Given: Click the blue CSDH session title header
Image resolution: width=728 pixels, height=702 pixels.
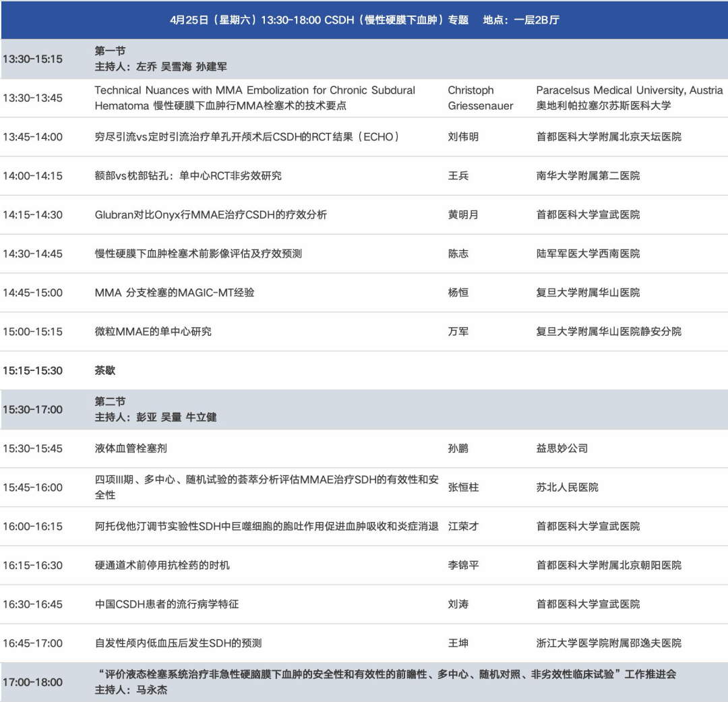Looking at the screenshot, I should [364, 20].
